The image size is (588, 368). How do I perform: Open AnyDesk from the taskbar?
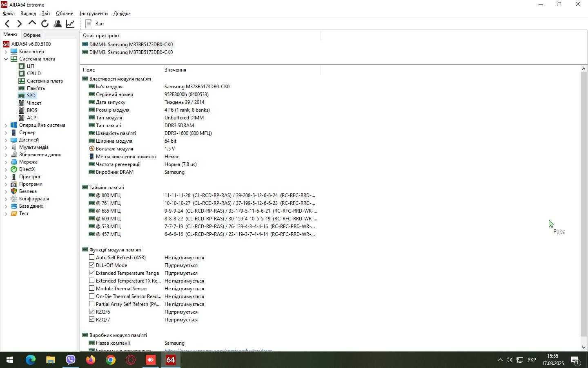click(151, 360)
